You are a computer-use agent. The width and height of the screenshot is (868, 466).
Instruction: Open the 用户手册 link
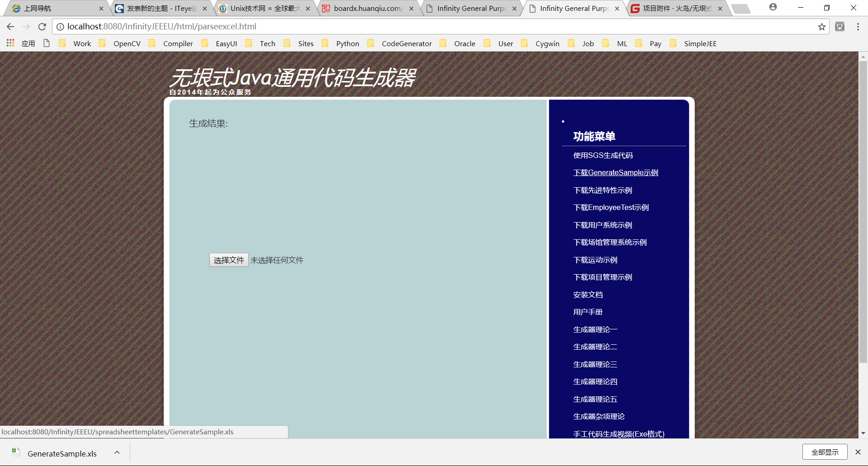(x=588, y=312)
